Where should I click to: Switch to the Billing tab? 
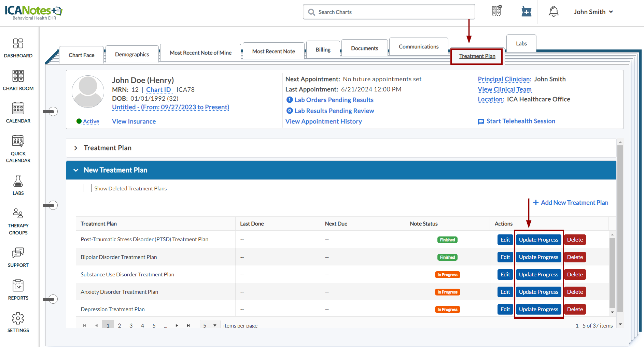(x=323, y=50)
